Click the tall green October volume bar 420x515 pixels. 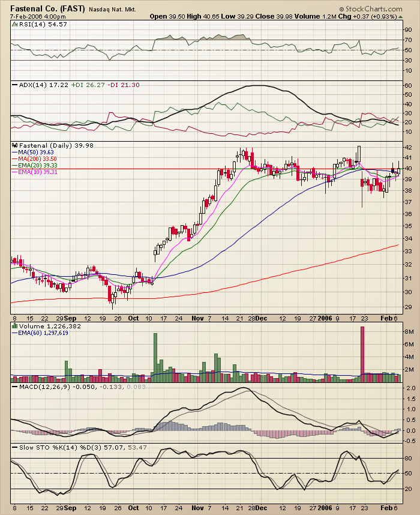155,357
